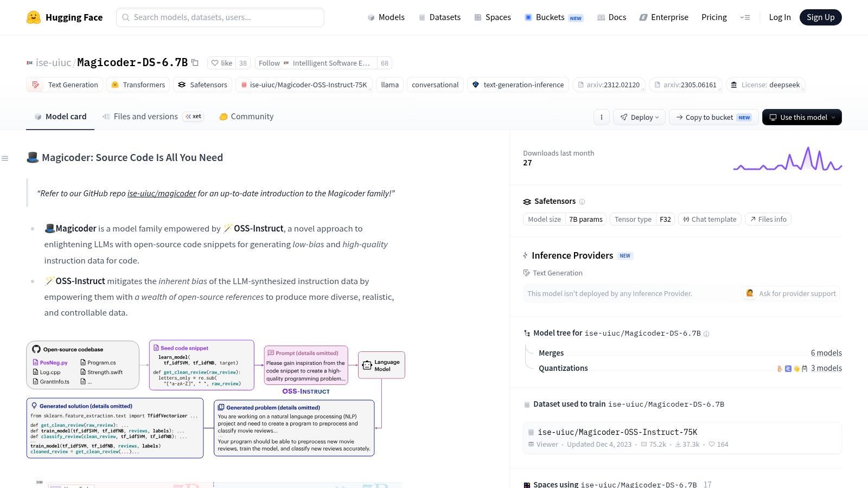Open Buckets in top navigation
The image size is (868, 488).
554,17
